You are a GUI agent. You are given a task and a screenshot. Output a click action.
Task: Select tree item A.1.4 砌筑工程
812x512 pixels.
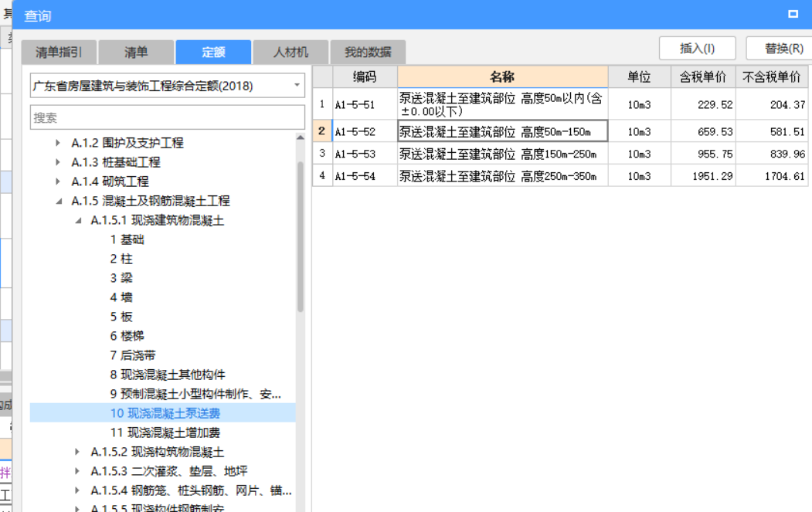click(x=110, y=181)
